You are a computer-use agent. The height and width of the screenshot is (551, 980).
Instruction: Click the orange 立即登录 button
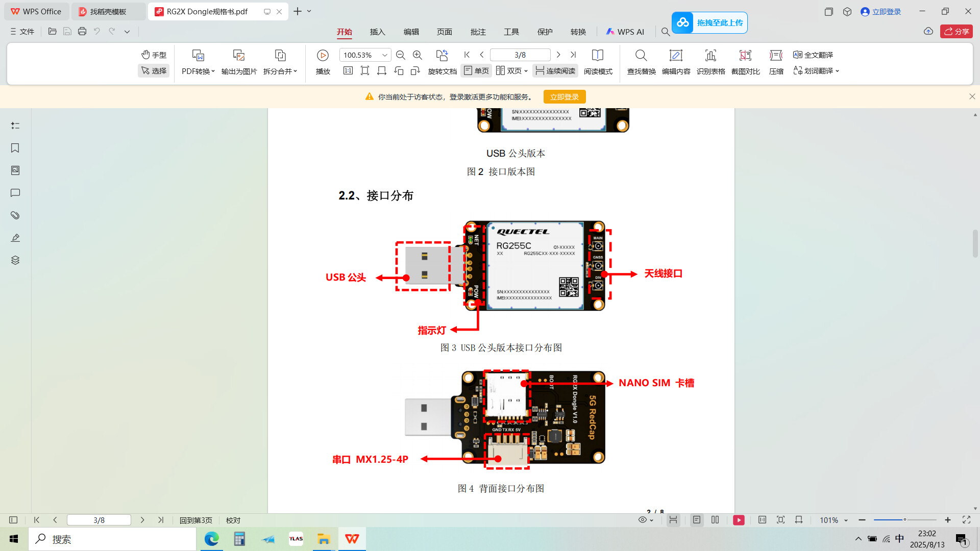564,97
